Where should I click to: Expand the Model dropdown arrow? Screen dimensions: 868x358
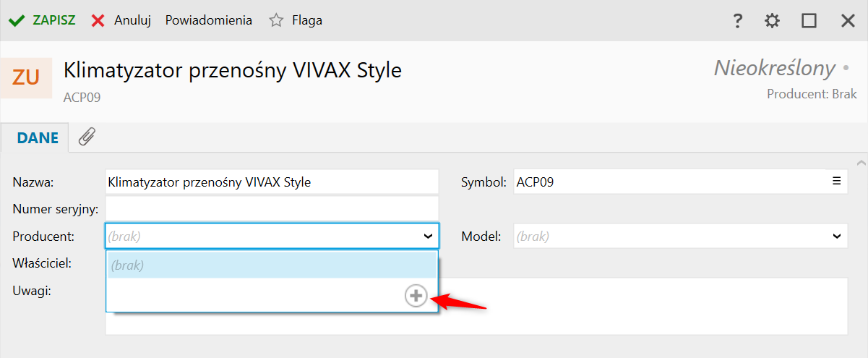[836, 236]
